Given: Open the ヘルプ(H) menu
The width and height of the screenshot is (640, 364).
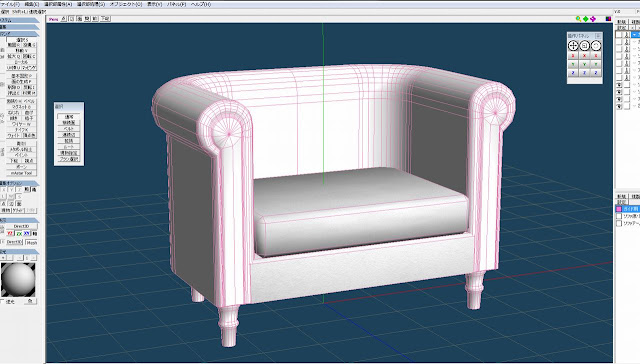Looking at the screenshot, I should coord(201,4).
